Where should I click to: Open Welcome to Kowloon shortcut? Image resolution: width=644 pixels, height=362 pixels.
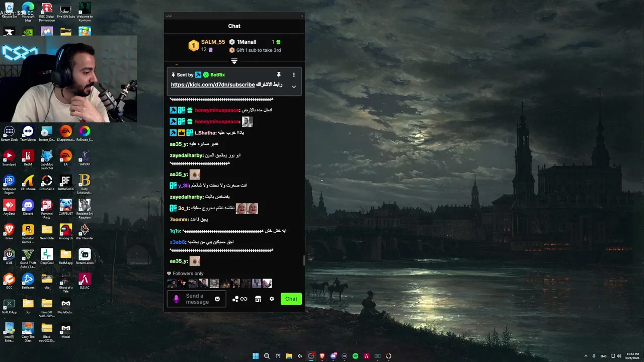[85, 13]
